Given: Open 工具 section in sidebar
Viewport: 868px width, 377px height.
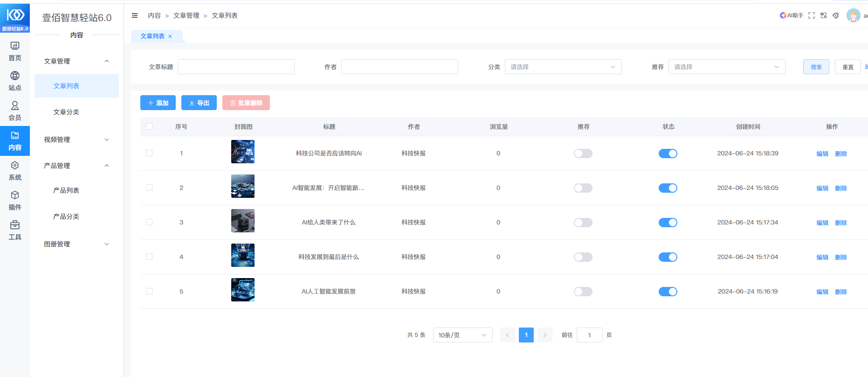Looking at the screenshot, I should click(15, 230).
